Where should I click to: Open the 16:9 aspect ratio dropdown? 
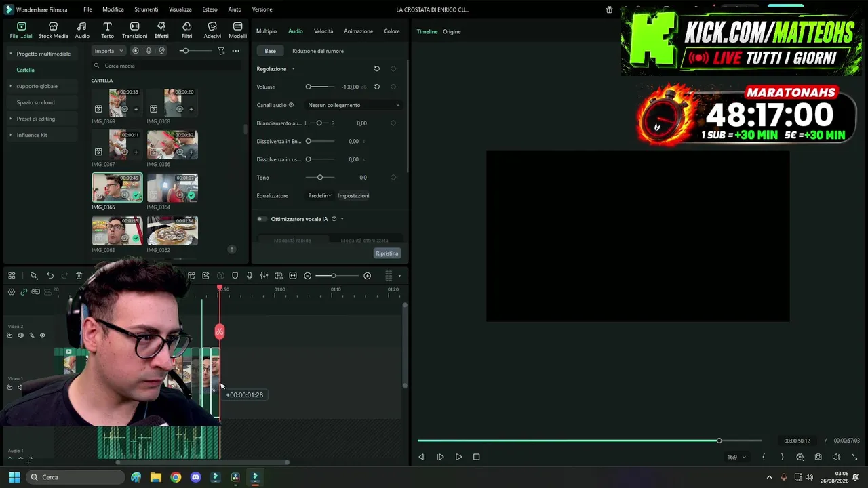(x=736, y=457)
